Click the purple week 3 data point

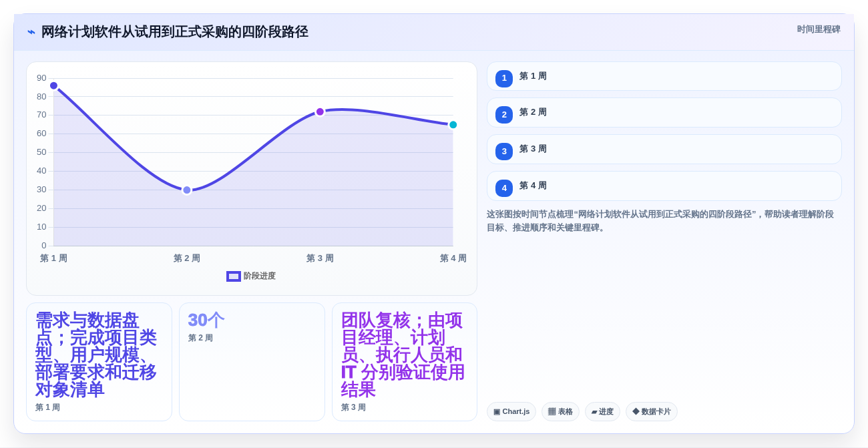click(x=320, y=111)
